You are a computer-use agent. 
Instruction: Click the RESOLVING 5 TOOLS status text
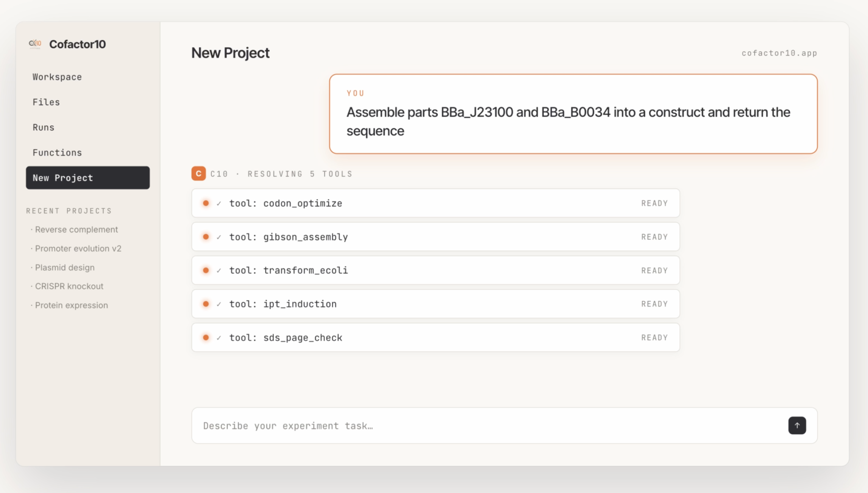pyautogui.click(x=300, y=174)
